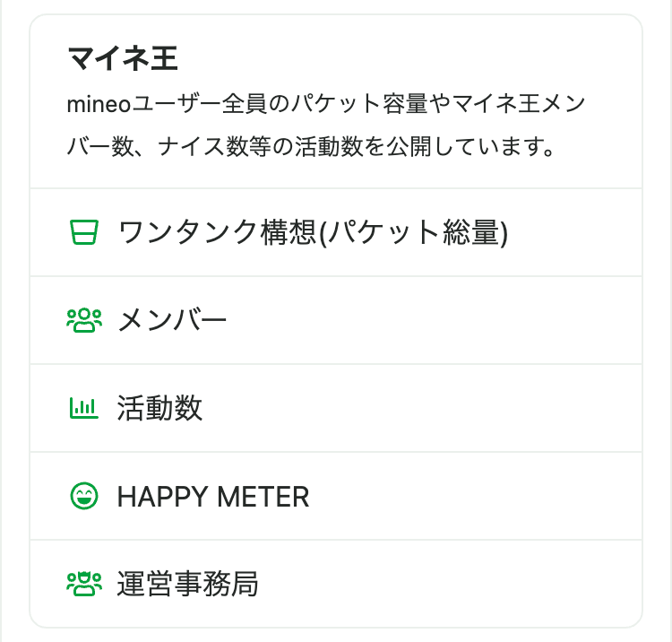Image resolution: width=672 pixels, height=642 pixels.
Task: Click the smiley face HAPPY METER icon
Action: pyautogui.click(x=83, y=497)
